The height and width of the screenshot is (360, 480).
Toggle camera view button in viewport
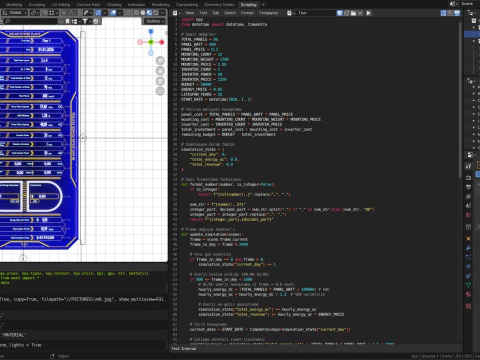[x=160, y=81]
